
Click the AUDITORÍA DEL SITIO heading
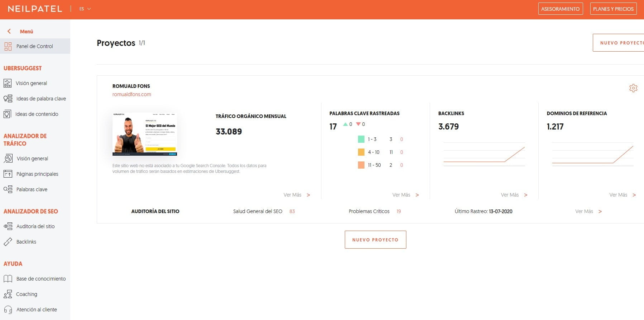tap(155, 211)
